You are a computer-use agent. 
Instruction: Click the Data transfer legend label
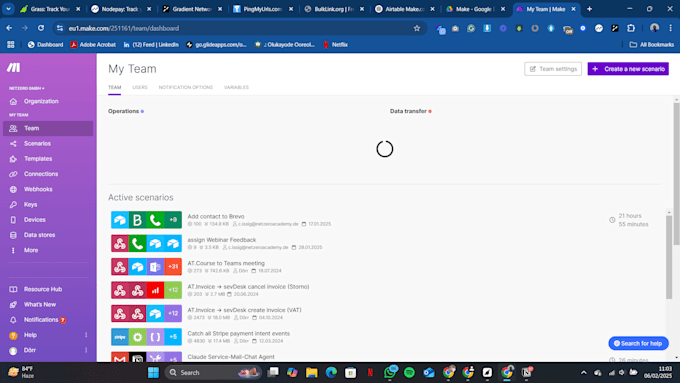(x=411, y=111)
